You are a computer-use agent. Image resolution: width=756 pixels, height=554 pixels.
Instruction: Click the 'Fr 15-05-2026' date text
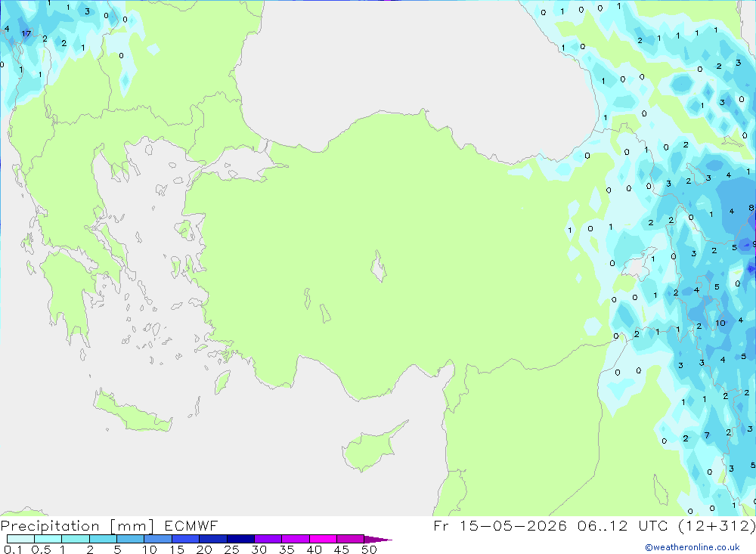click(500, 525)
